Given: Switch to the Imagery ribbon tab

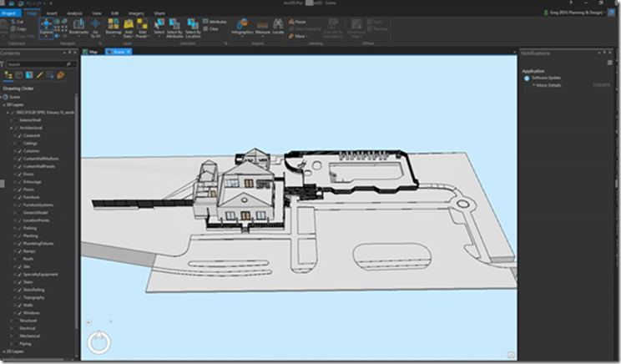Looking at the screenshot, I should coord(136,13).
